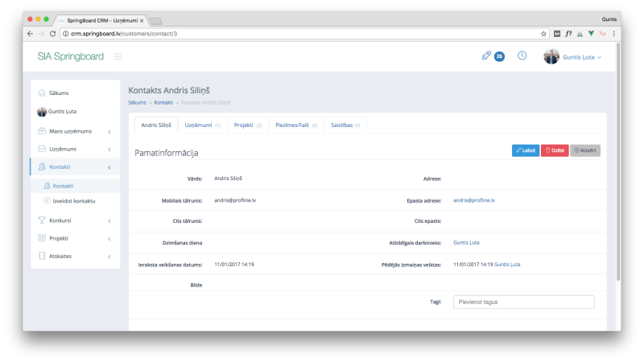Click the green V Vue extension icon

coord(591,34)
